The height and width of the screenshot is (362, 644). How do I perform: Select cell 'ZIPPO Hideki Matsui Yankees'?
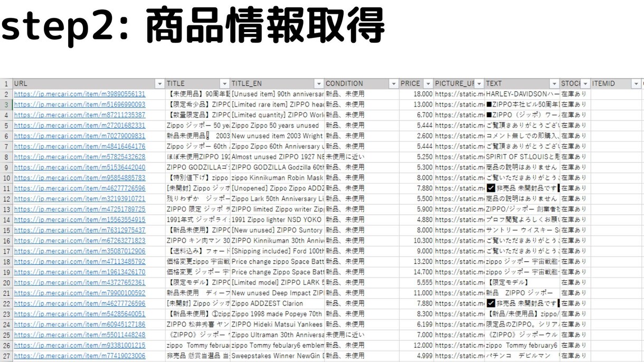tap(278, 325)
